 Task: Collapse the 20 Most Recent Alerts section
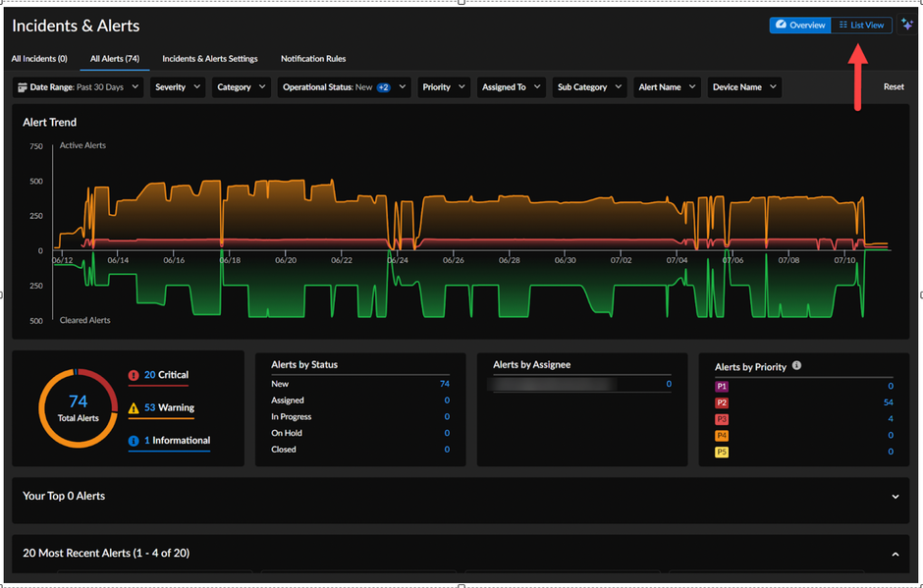tap(896, 554)
